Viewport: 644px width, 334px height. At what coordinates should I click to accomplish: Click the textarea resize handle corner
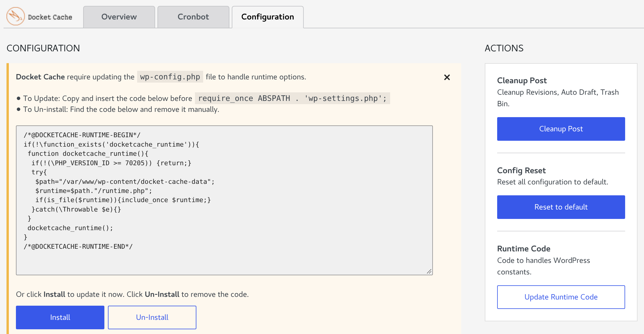pyautogui.click(x=429, y=271)
